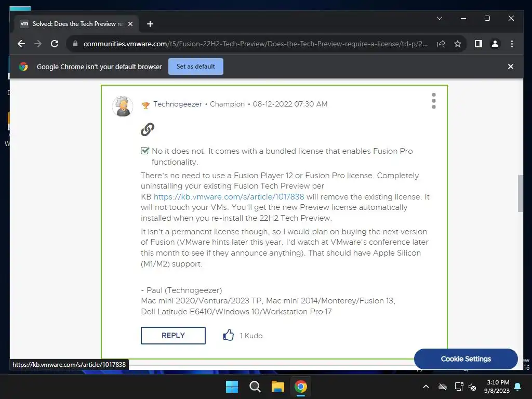The image size is (532, 399).
Task: View the 1 Kudo count
Action: point(251,336)
